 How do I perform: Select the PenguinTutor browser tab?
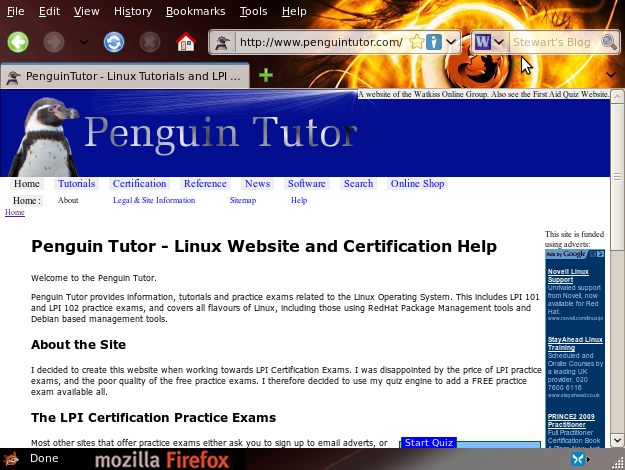coord(125,76)
